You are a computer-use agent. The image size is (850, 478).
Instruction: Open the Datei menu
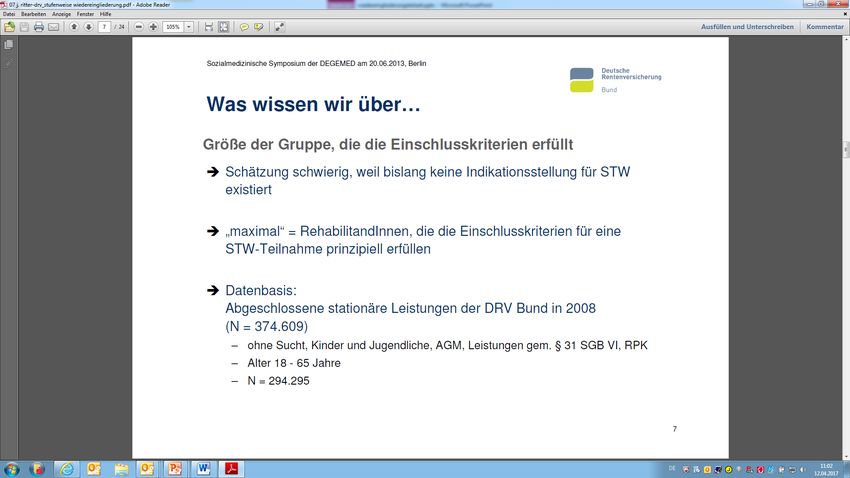[x=9, y=14]
